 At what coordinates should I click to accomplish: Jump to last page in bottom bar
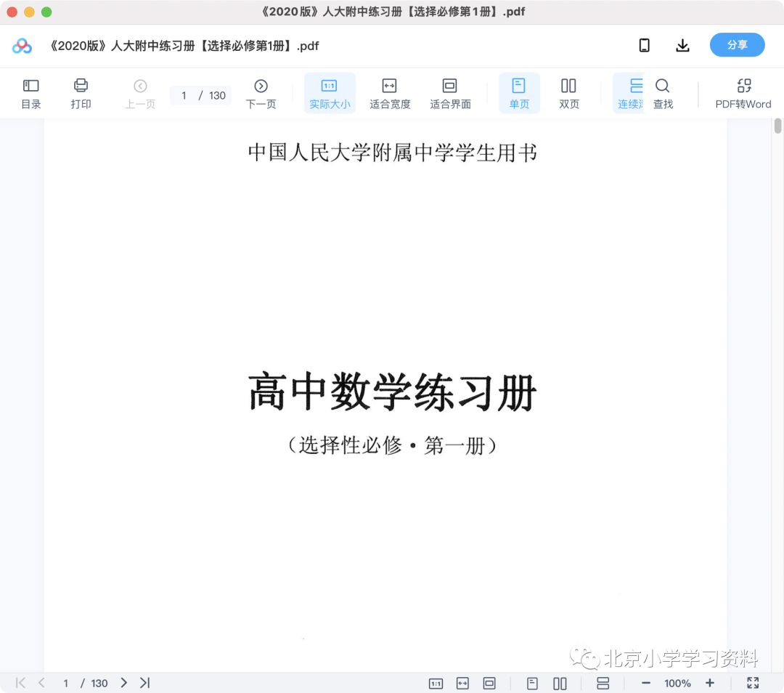point(144,683)
